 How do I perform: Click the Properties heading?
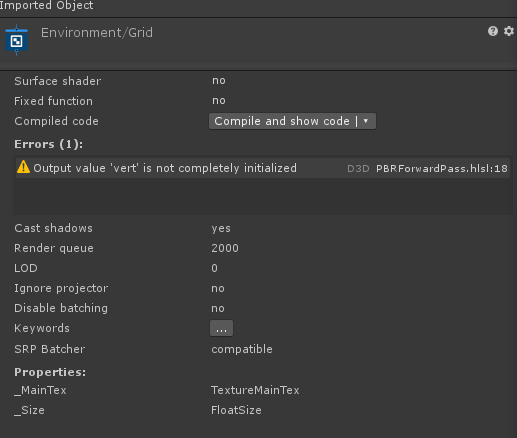[50, 372]
